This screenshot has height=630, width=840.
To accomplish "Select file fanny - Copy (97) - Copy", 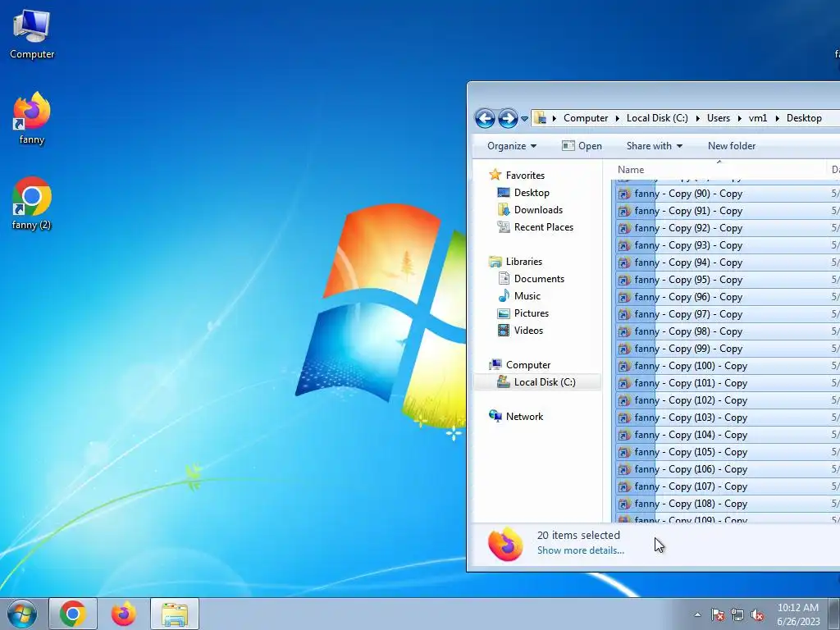I will [x=728, y=314].
